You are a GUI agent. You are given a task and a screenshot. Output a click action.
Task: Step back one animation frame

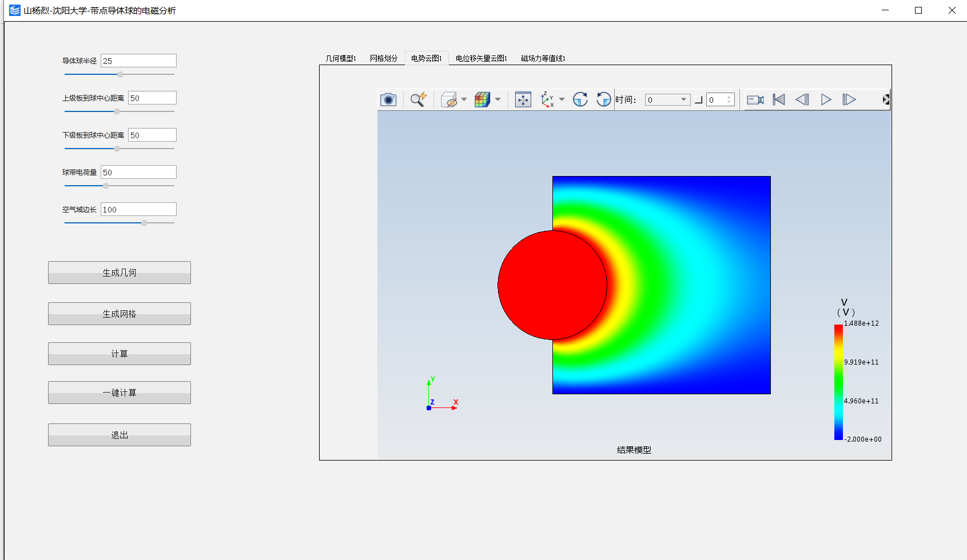tap(802, 99)
